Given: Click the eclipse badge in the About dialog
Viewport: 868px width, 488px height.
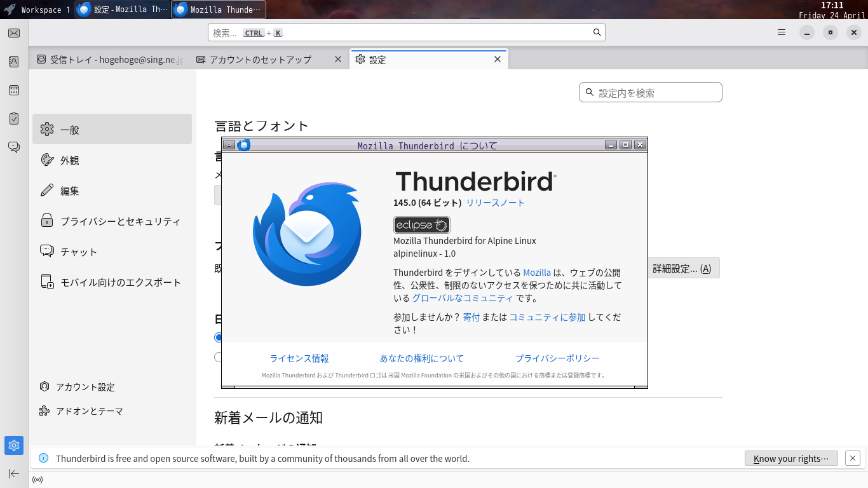Looking at the screenshot, I should point(422,225).
